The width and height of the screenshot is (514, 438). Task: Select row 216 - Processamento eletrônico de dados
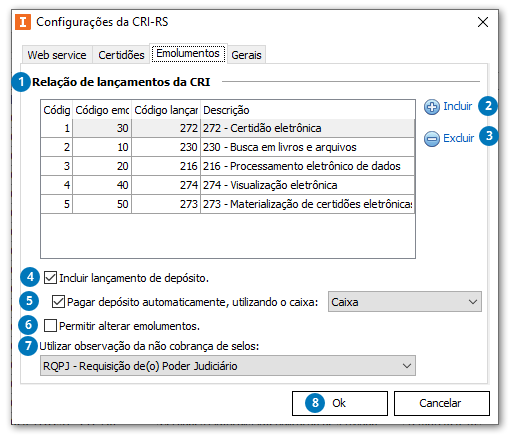(228, 166)
